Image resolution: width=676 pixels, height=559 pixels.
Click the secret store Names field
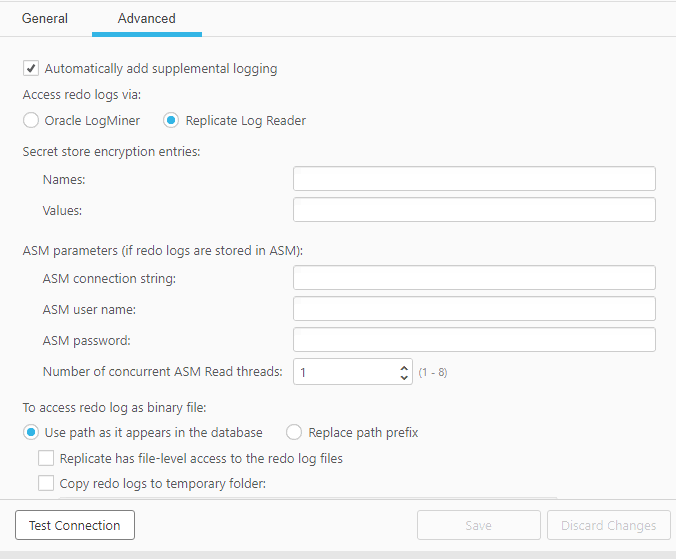click(x=474, y=179)
